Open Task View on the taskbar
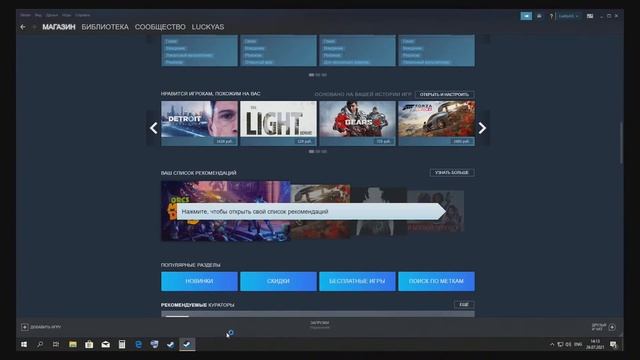 coord(56,344)
